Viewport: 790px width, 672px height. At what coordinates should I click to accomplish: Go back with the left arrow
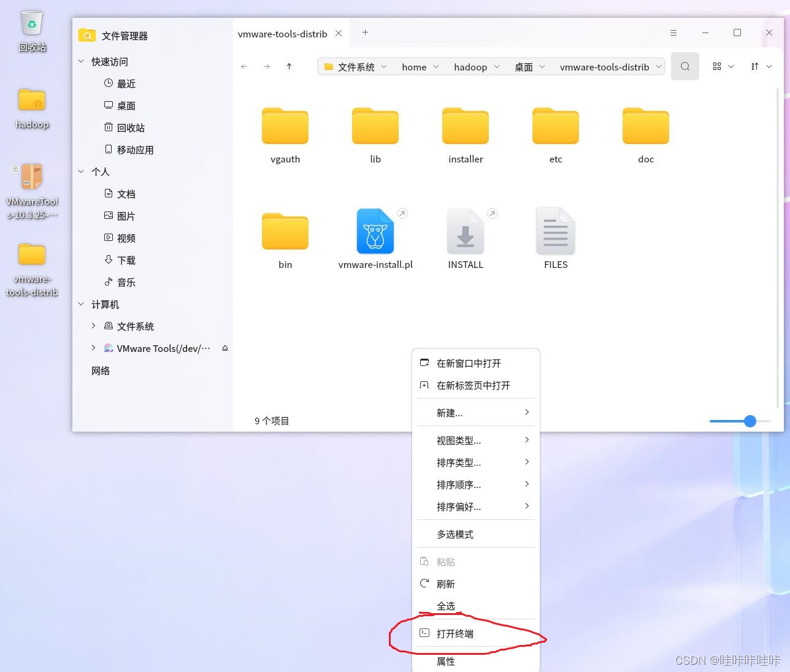(x=244, y=66)
